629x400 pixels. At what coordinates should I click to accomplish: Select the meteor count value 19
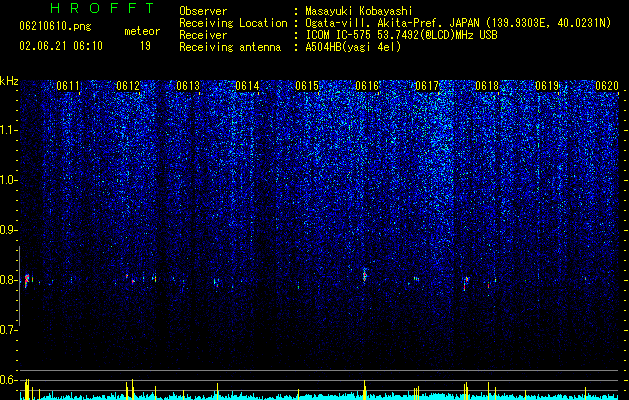[145, 46]
